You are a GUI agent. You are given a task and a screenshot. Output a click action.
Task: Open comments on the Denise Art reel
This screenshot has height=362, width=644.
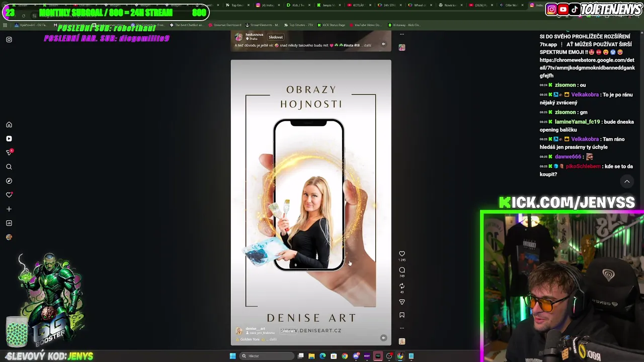pos(401,270)
